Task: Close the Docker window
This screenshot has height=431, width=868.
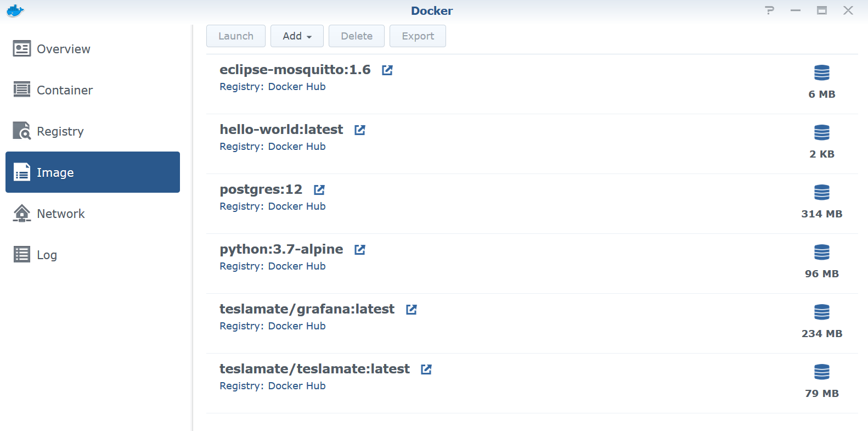Action: pos(848,10)
